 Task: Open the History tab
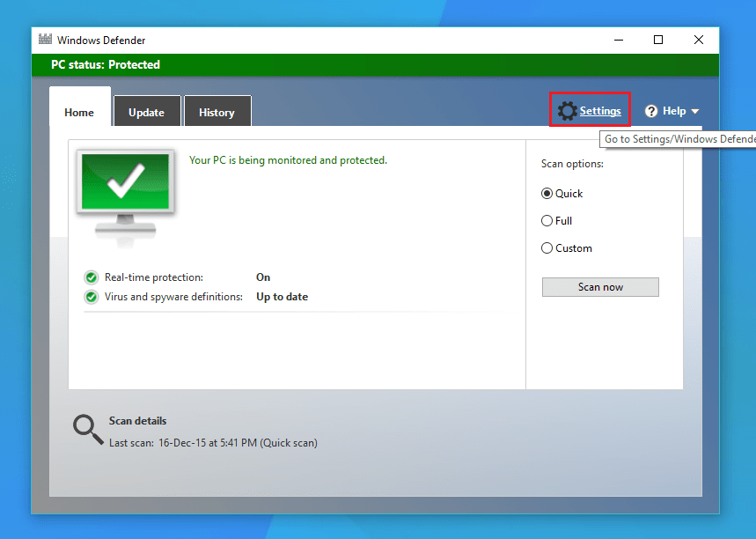[x=217, y=111]
